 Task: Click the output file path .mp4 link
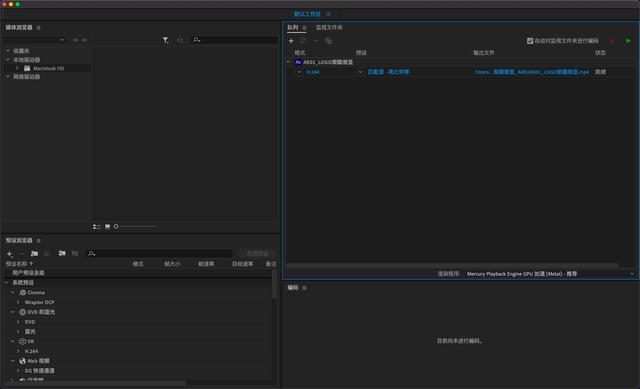[531, 72]
